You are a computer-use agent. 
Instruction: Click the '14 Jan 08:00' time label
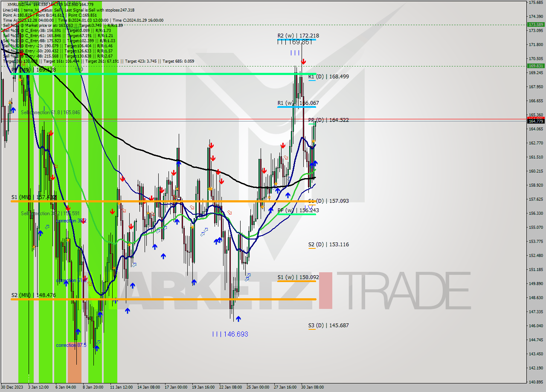click(148, 387)
